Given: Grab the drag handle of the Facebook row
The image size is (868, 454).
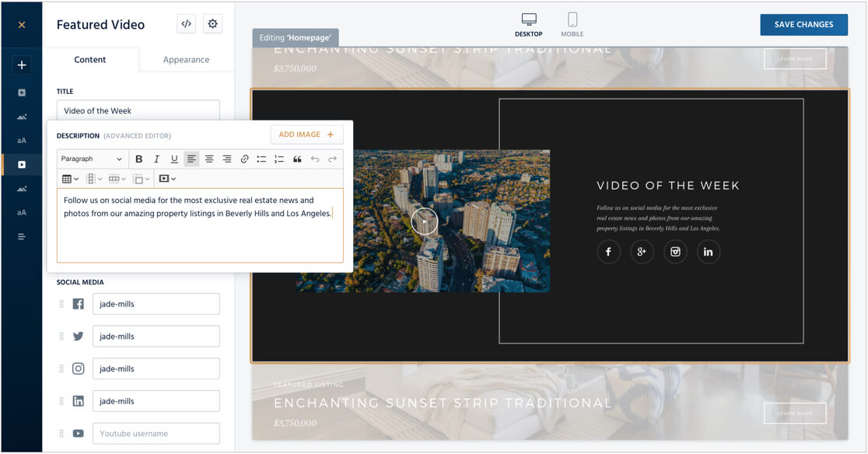Looking at the screenshot, I should coord(61,304).
